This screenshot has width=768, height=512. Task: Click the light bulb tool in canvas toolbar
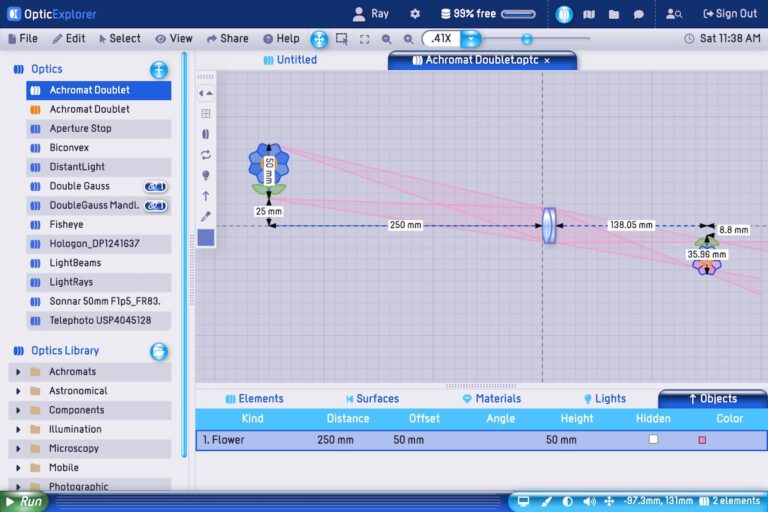(x=206, y=175)
